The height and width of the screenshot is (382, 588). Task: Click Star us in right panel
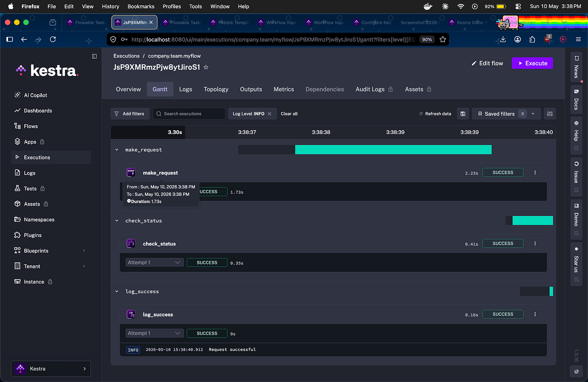pyautogui.click(x=576, y=264)
